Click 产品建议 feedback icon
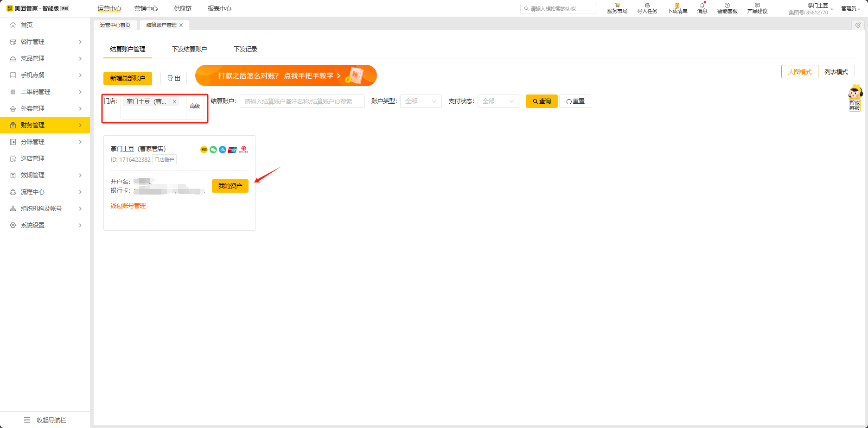This screenshot has height=428, width=868. (757, 6)
